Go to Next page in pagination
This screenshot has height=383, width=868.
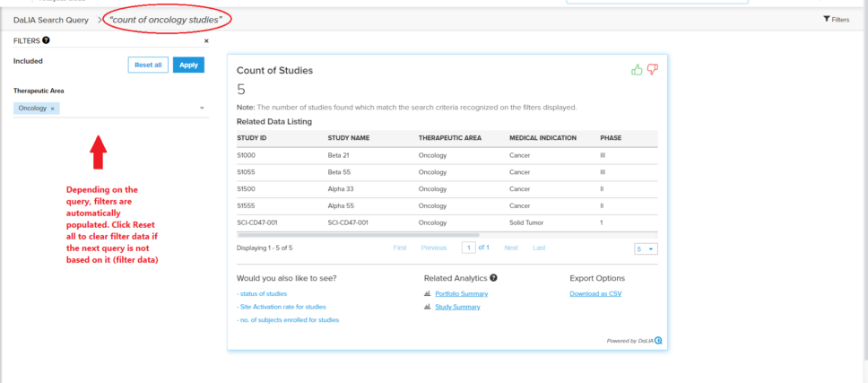511,248
